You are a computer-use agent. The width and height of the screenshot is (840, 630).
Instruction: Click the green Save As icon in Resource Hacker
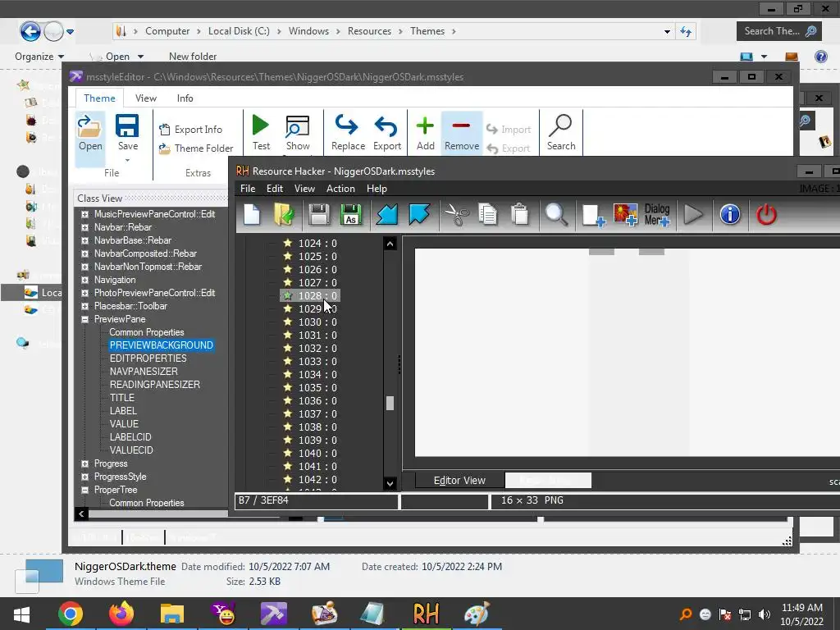tap(351, 215)
